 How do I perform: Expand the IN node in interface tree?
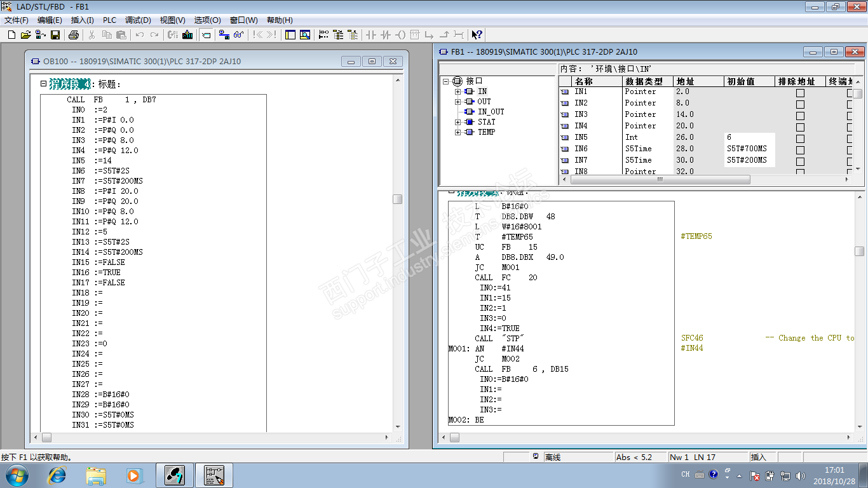point(458,91)
